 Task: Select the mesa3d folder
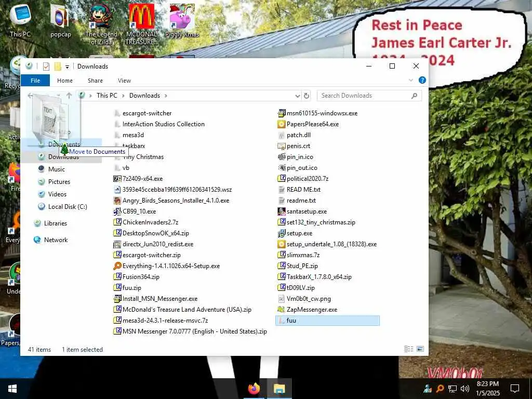[129, 135]
